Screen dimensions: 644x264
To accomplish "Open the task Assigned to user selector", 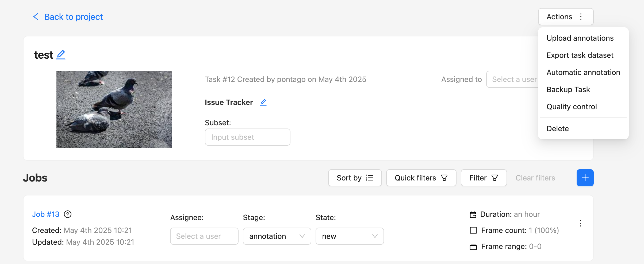I will [512, 79].
